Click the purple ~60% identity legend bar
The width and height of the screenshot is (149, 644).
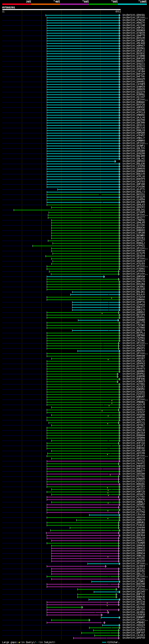74,4
